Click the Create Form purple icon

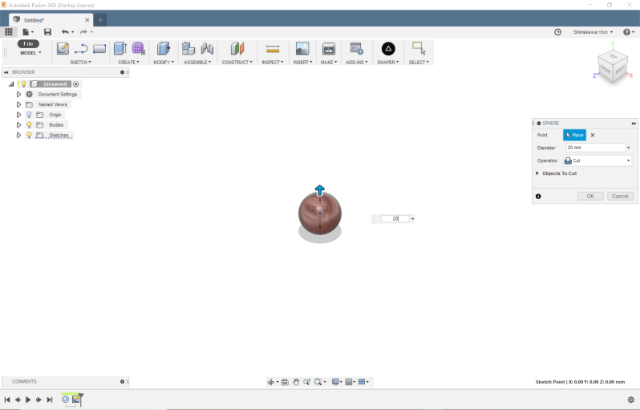pos(138,49)
